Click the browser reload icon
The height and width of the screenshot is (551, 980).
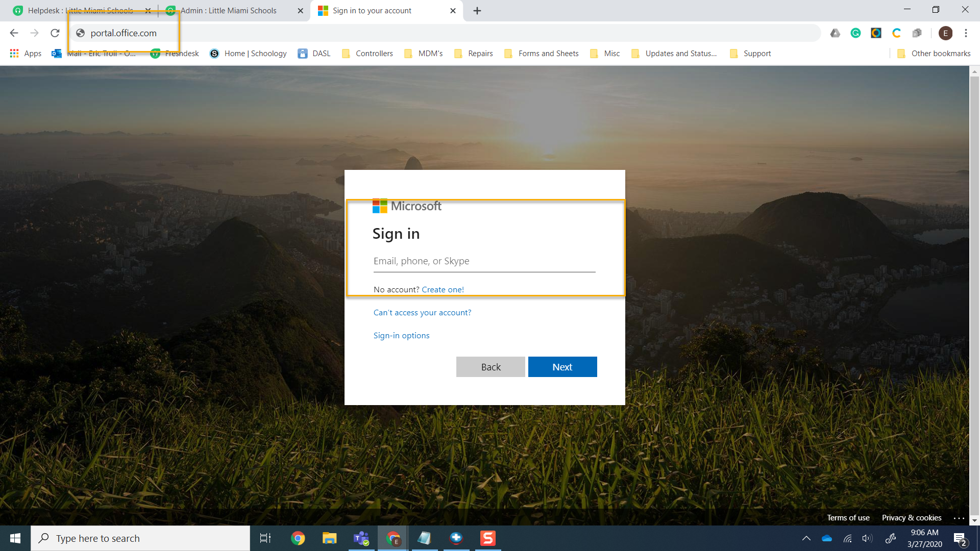coord(55,33)
